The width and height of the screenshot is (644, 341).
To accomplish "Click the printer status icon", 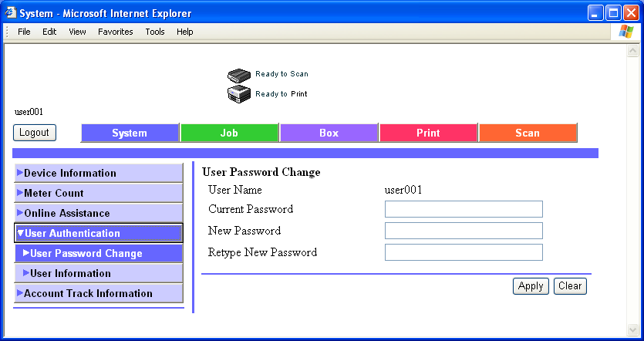I will point(239,94).
